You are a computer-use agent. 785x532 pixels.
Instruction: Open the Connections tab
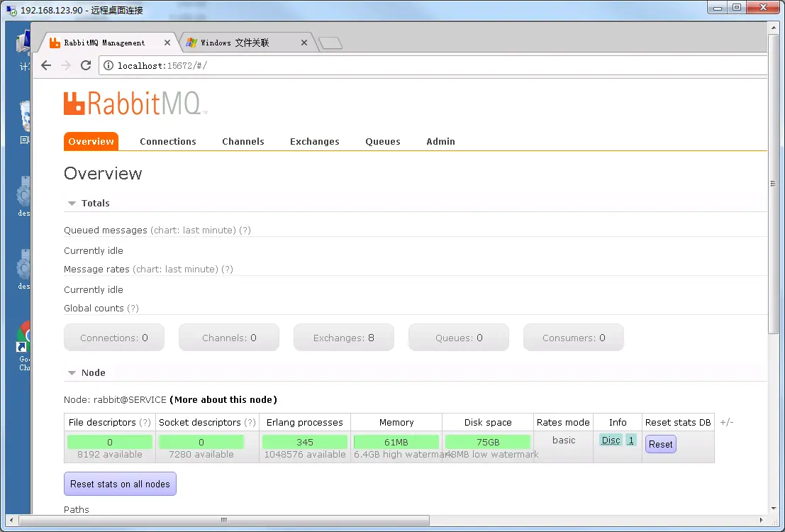tap(168, 141)
